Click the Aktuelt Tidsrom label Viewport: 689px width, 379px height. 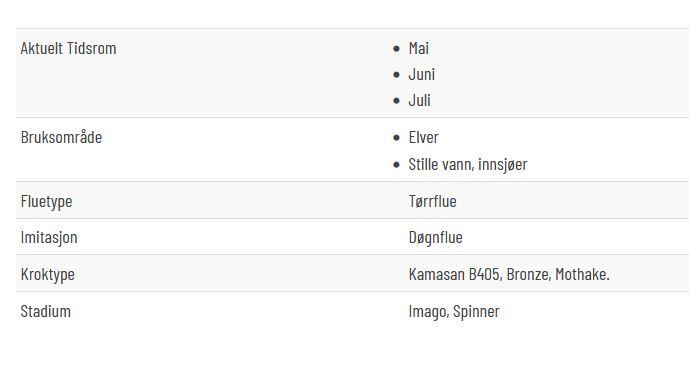[x=69, y=48]
